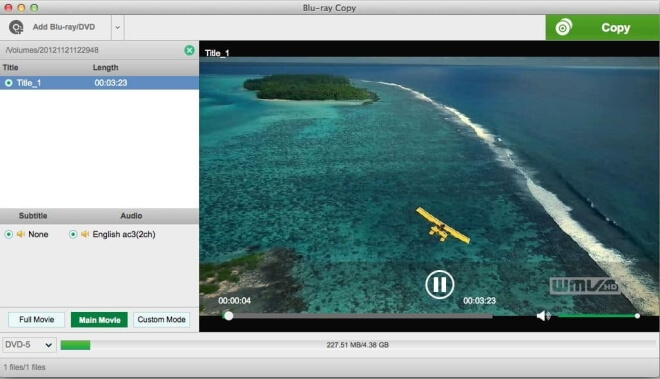The width and height of the screenshot is (660, 379).
Task: Open the DVD-5 disc type dropdown
Action: point(29,345)
